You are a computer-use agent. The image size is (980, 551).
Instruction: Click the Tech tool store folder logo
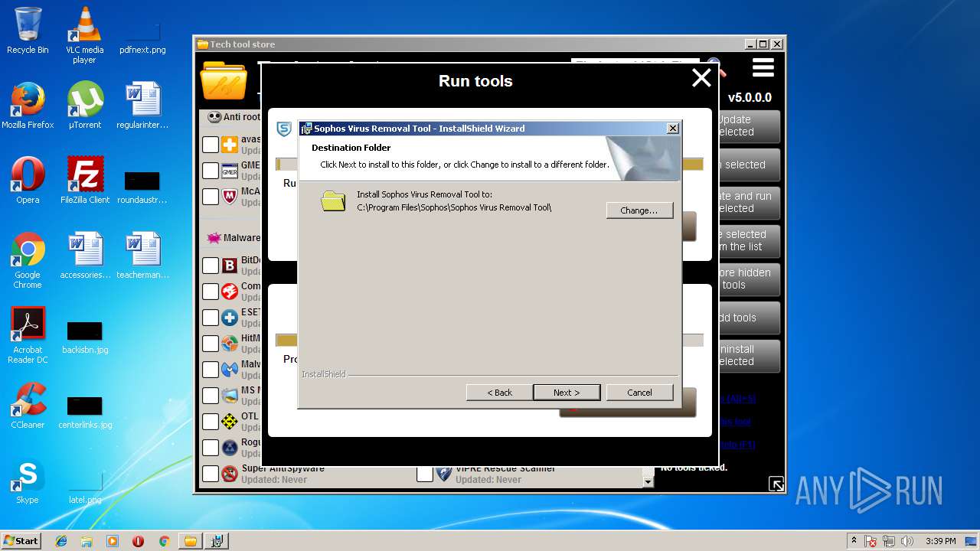(224, 80)
